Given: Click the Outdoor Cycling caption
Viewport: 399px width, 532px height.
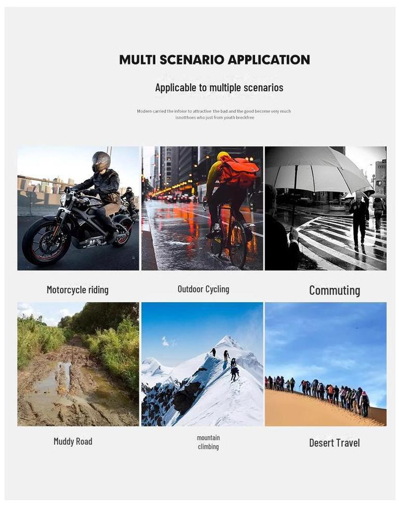Looking at the screenshot, I should tap(204, 289).
